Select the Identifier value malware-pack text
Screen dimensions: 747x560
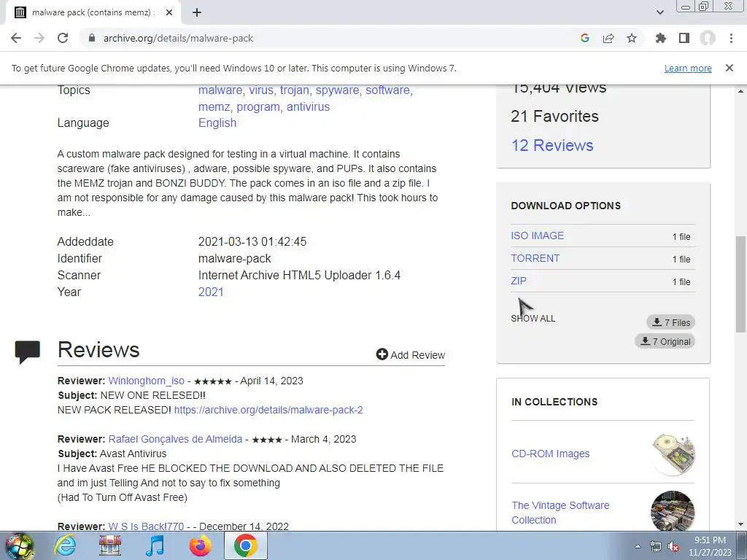234,259
